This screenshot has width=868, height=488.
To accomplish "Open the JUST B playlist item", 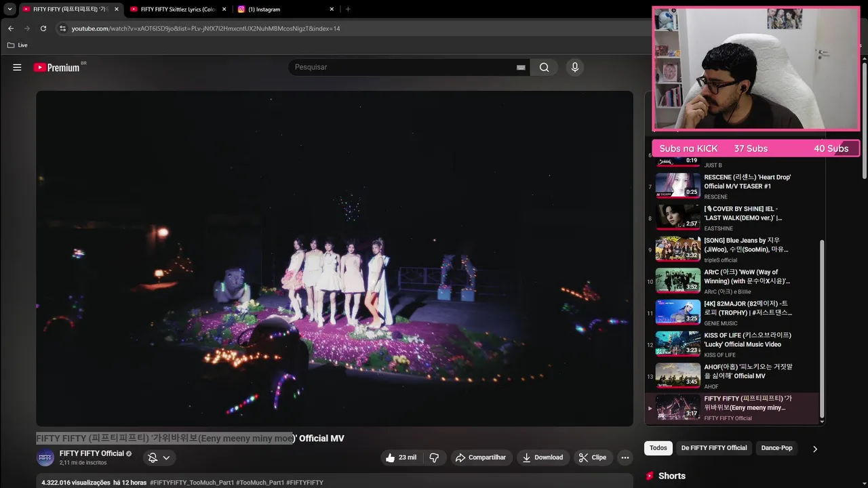I will click(731, 163).
